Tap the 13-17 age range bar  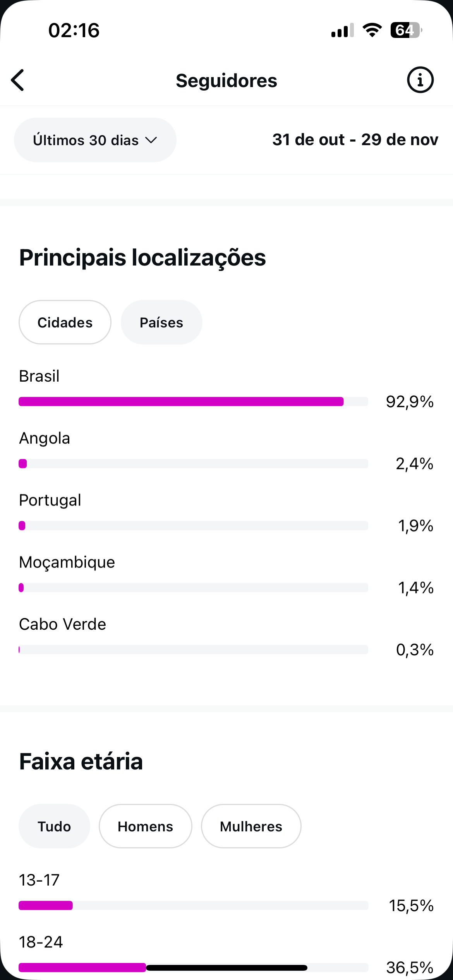coord(193,906)
